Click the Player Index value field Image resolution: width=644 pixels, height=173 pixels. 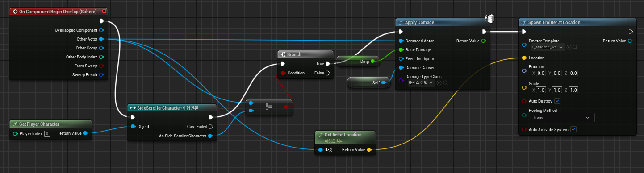click(47, 133)
